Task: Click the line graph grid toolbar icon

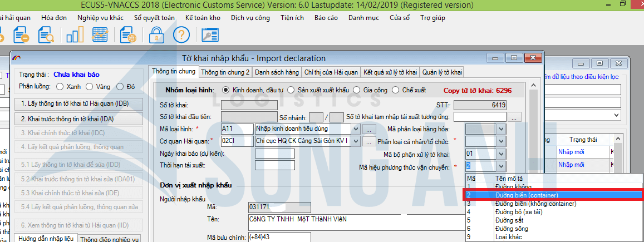Action: point(99,35)
